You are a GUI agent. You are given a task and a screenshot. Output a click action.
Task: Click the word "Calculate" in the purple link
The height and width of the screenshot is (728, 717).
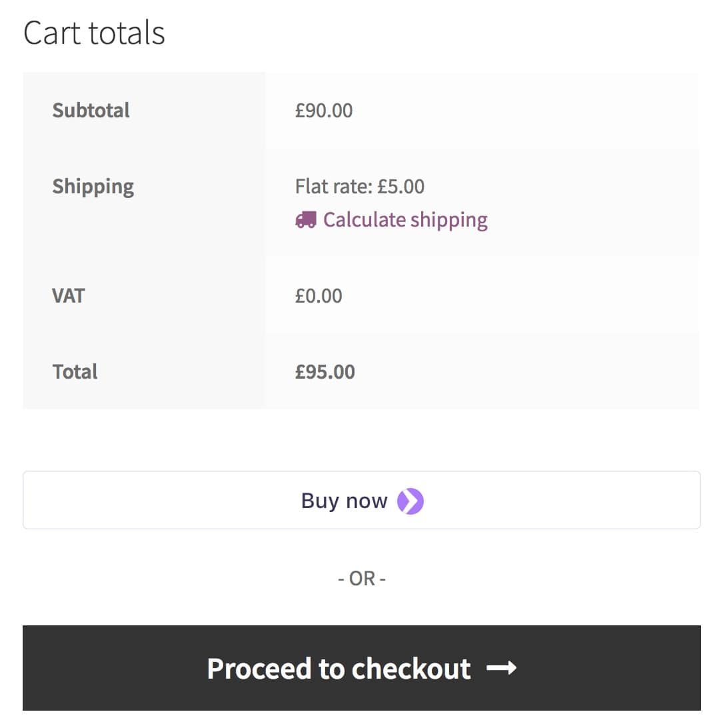click(x=364, y=220)
